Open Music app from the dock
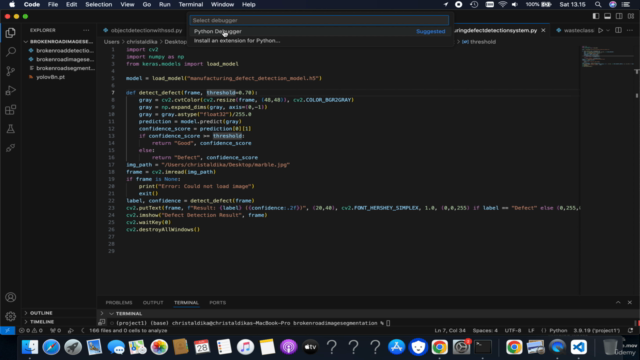This screenshot has width=640, height=360. [245, 347]
